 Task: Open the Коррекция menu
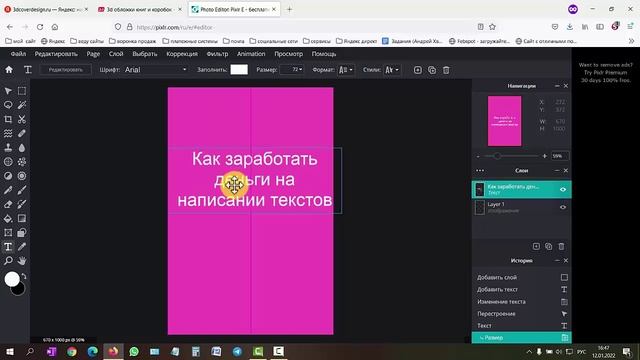(182, 54)
